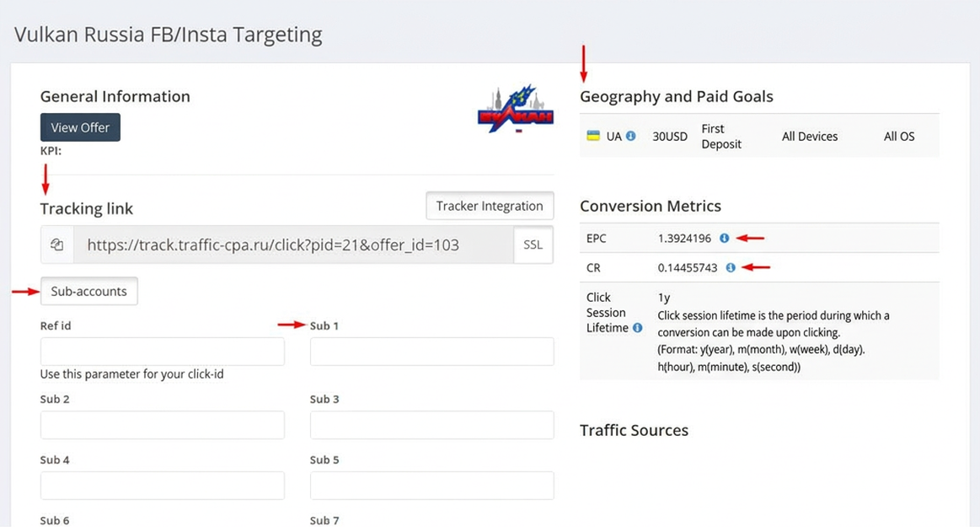Viewport: 980px width, 527px height.
Task: Click the First Deposit goal text
Action: pos(721,137)
